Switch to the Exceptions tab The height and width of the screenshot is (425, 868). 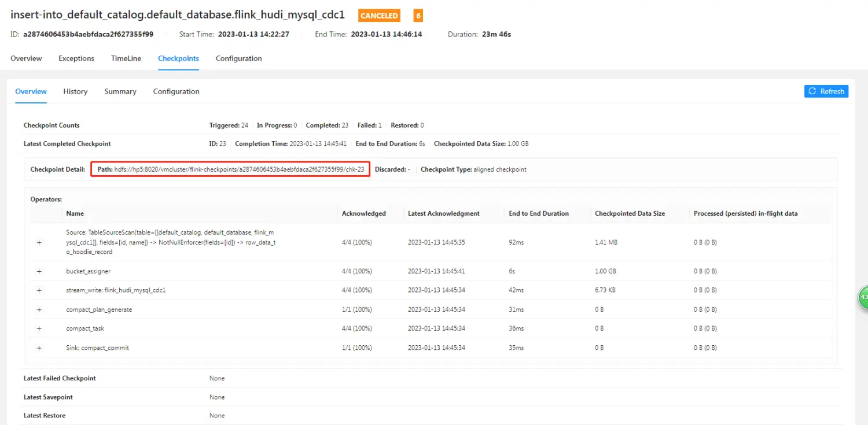pos(76,58)
